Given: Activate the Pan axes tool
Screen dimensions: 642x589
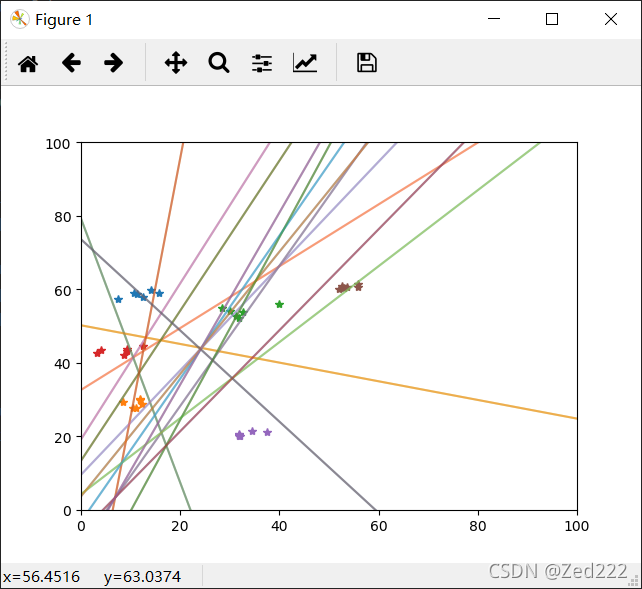Looking at the screenshot, I should tap(176, 63).
